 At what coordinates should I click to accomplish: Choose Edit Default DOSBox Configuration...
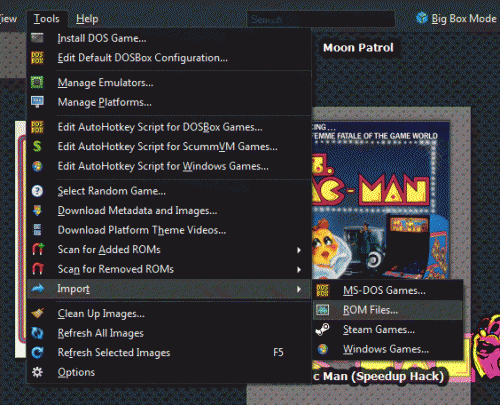(169, 58)
